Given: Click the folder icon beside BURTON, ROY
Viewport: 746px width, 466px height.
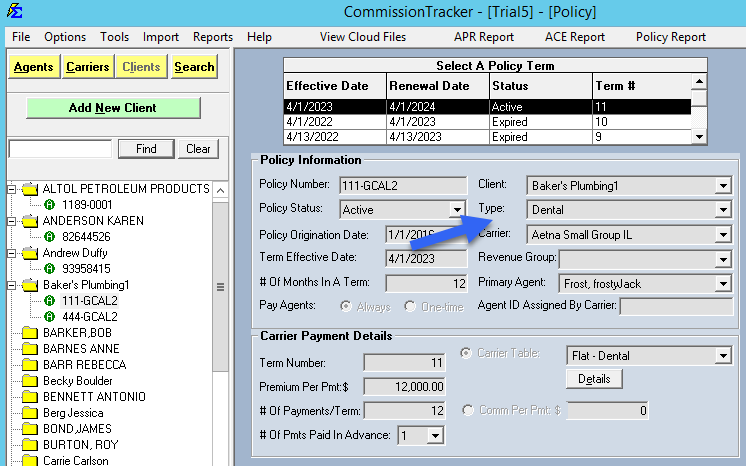Looking at the screenshot, I should (x=30, y=445).
